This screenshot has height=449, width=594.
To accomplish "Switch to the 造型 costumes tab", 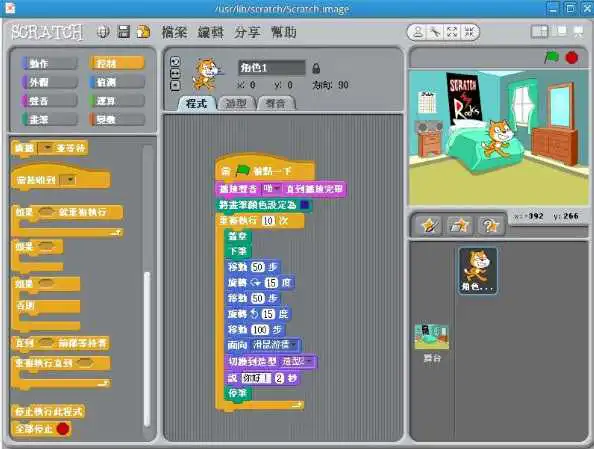I will pos(236,103).
